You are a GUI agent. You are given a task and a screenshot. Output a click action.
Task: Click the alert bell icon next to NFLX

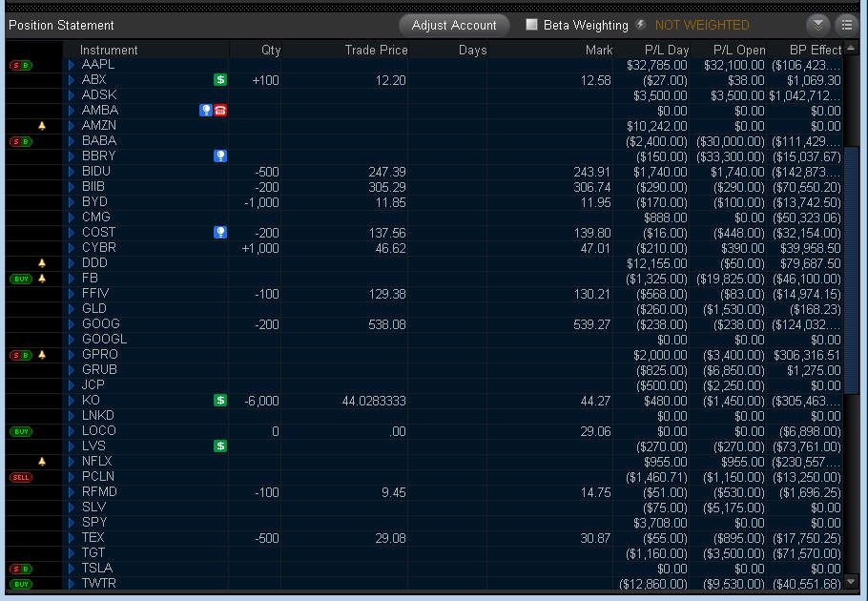42,462
